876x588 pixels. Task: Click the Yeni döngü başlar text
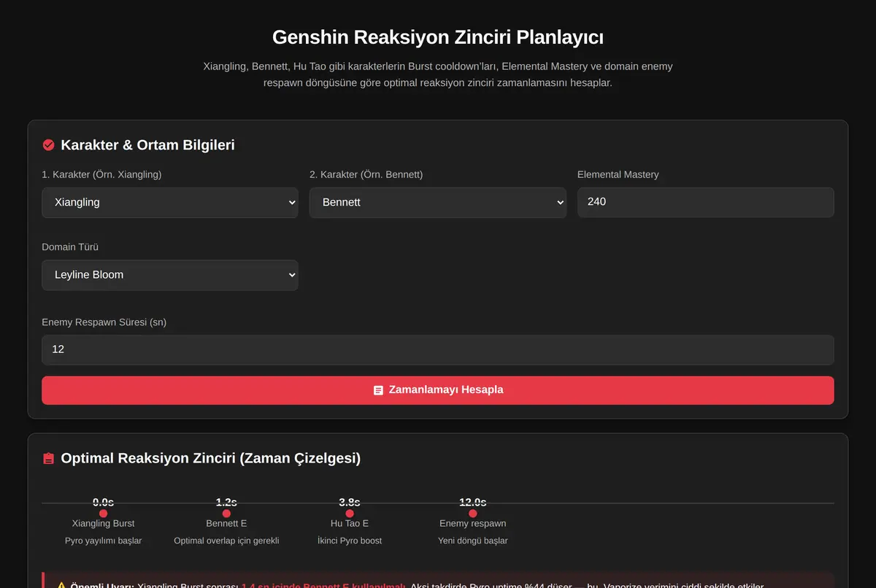tap(472, 541)
